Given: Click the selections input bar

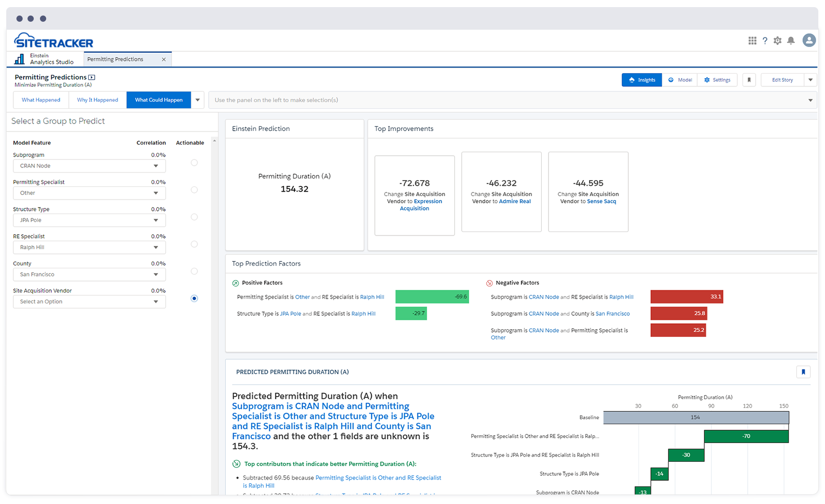Looking at the screenshot, I should [512, 100].
